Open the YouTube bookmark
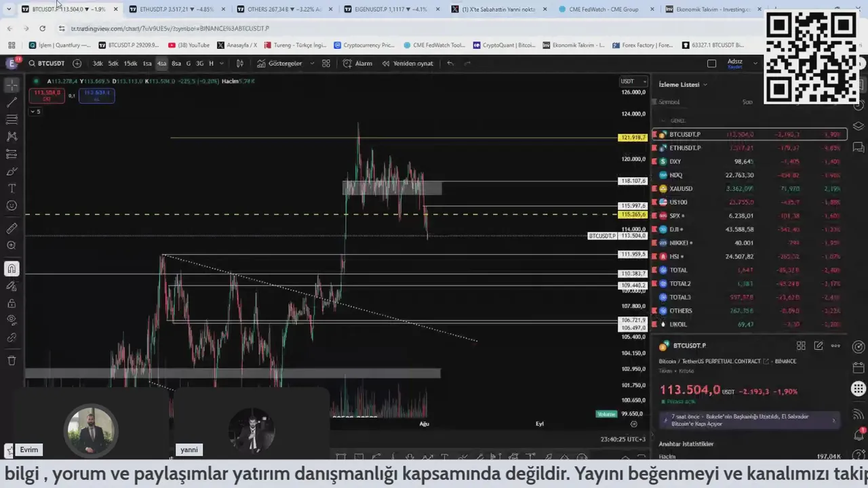The image size is (868, 488). coord(189,45)
